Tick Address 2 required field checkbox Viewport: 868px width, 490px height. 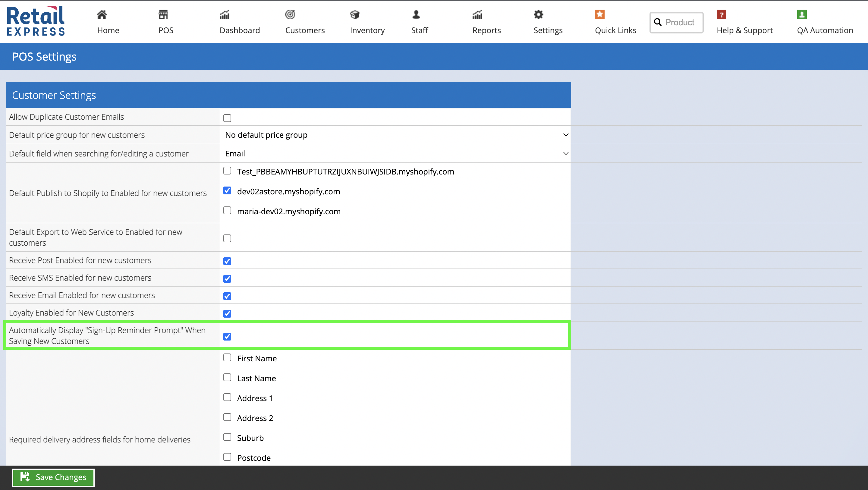[x=227, y=417]
